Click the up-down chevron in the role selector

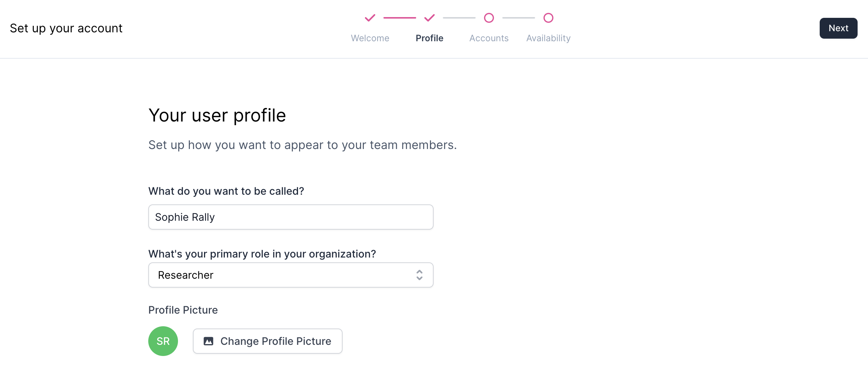(x=420, y=275)
